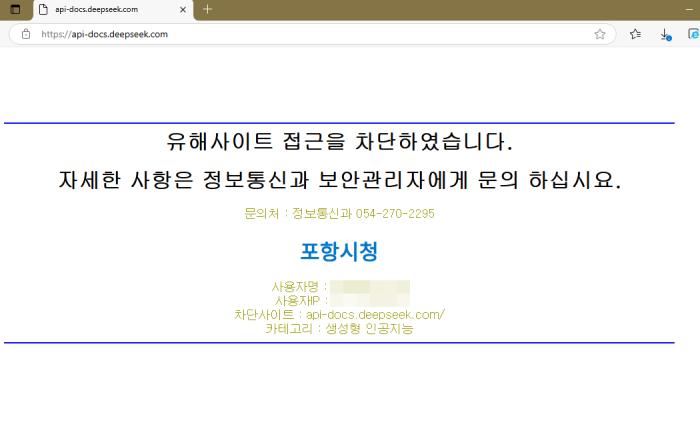This screenshot has height=432, width=700.
Task: Open the Downloads toolbar icon
Action: pyautogui.click(x=666, y=34)
